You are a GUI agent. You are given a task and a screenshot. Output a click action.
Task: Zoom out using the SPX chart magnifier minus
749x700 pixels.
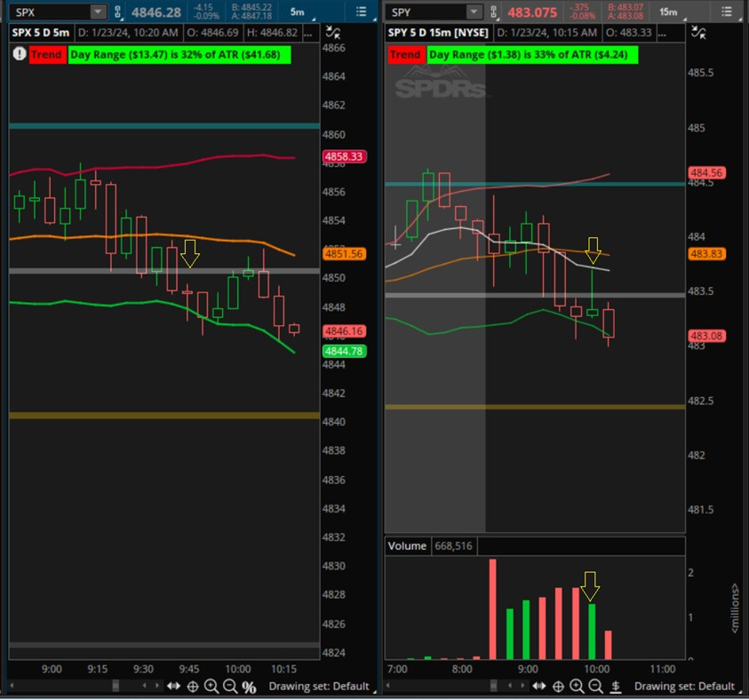click(230, 686)
